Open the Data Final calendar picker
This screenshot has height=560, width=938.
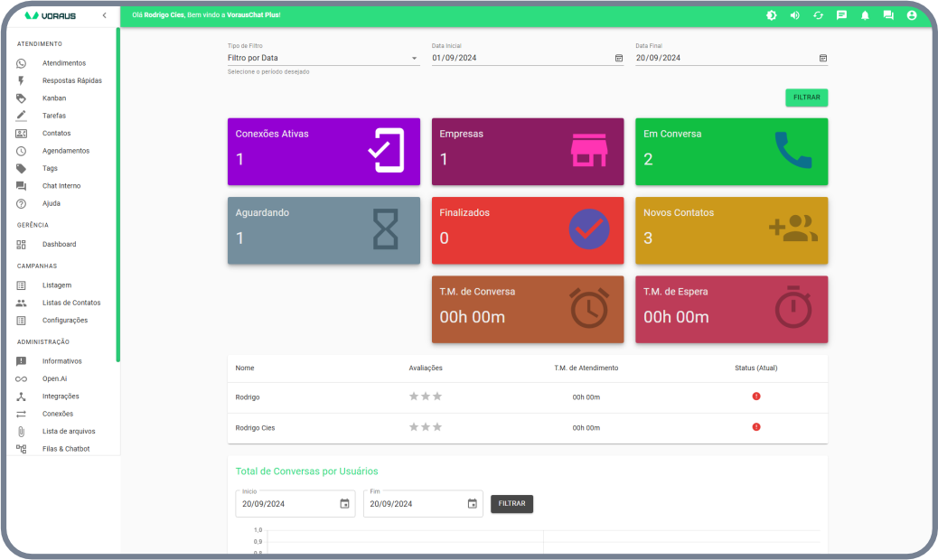[823, 58]
